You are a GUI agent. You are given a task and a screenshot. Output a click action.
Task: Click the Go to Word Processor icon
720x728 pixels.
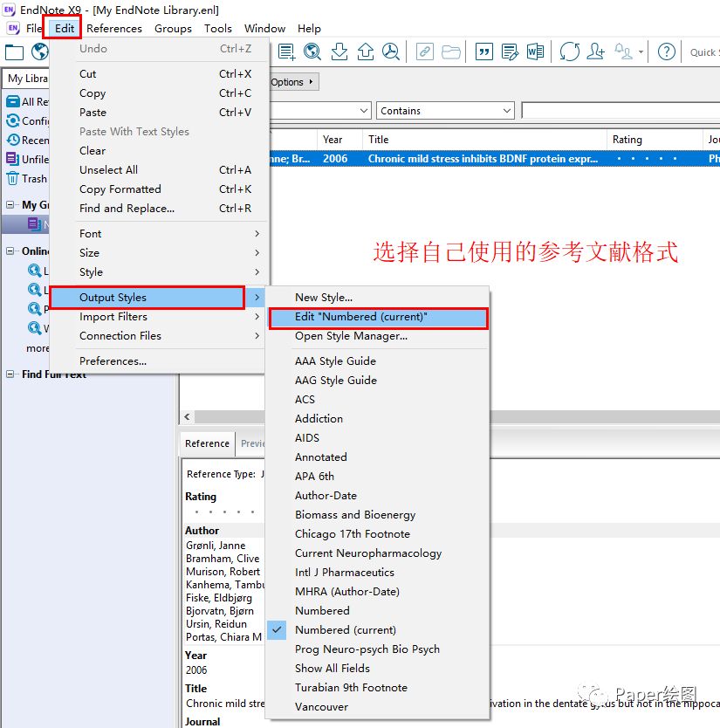pyautogui.click(x=535, y=52)
